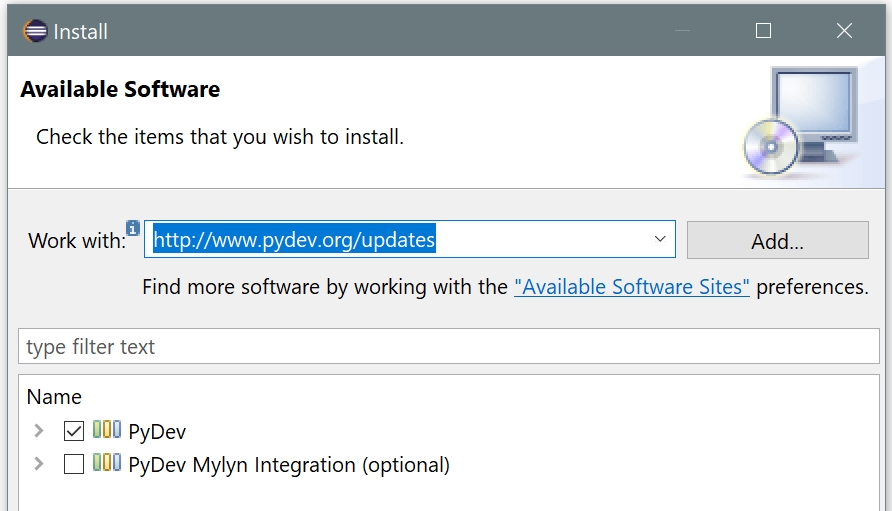Select the PyDev row label
Viewport: 892px width, 511px height.
[x=157, y=432]
